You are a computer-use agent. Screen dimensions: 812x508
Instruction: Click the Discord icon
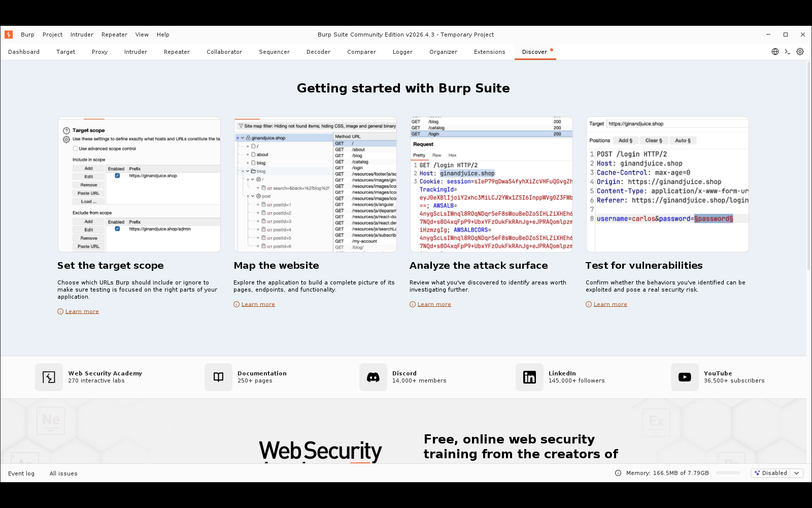point(373,377)
